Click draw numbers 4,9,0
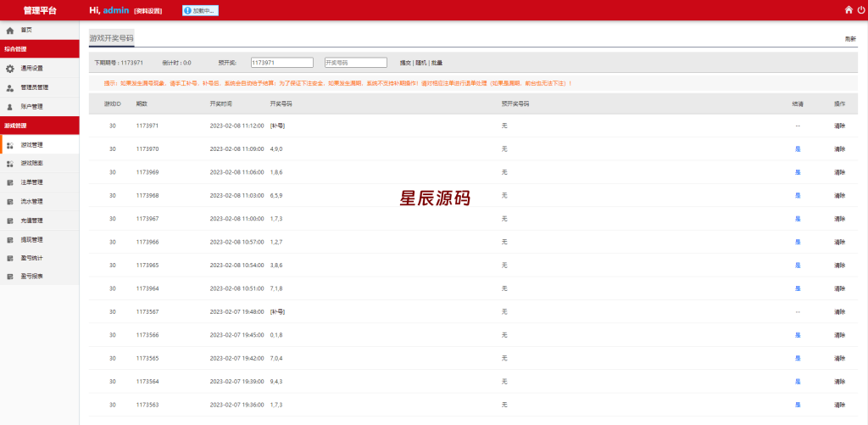868x425 pixels. click(276, 149)
